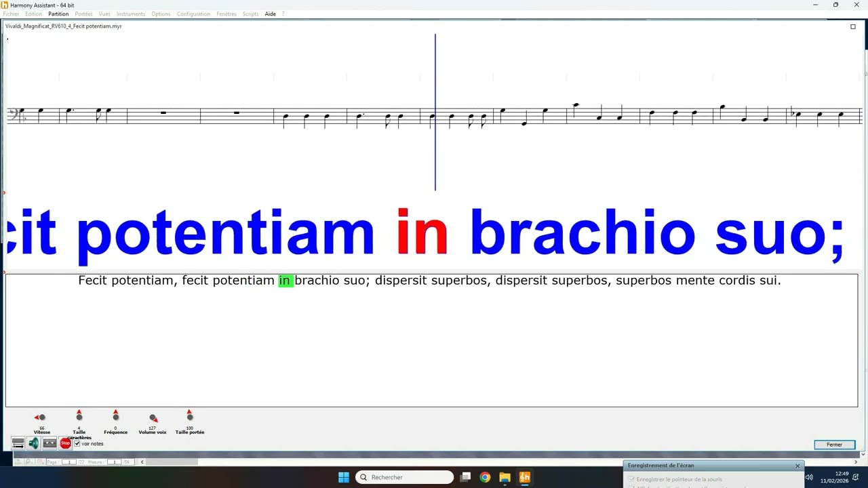This screenshot has height=488, width=868.
Task: Maximize the score document window
Action: [853, 26]
